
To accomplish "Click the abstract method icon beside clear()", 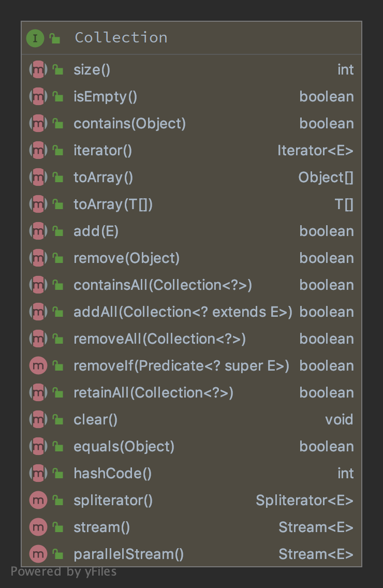I will click(38, 420).
